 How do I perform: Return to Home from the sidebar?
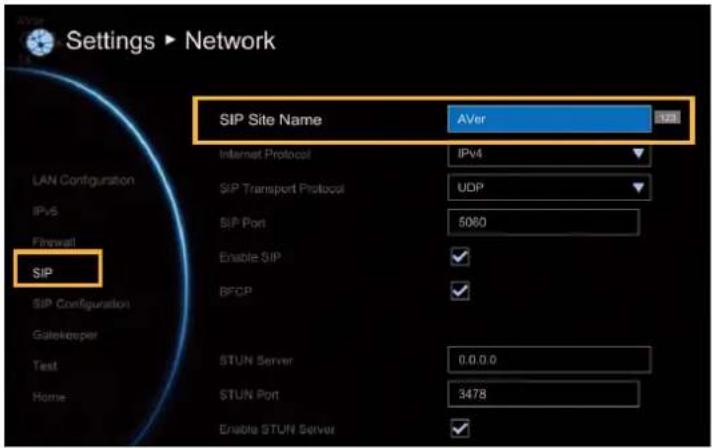pyautogui.click(x=49, y=397)
